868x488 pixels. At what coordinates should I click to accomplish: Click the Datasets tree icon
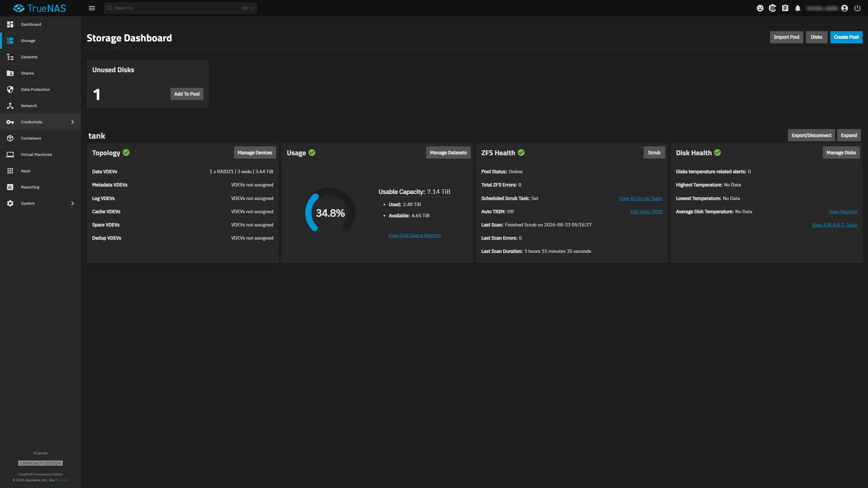point(10,57)
